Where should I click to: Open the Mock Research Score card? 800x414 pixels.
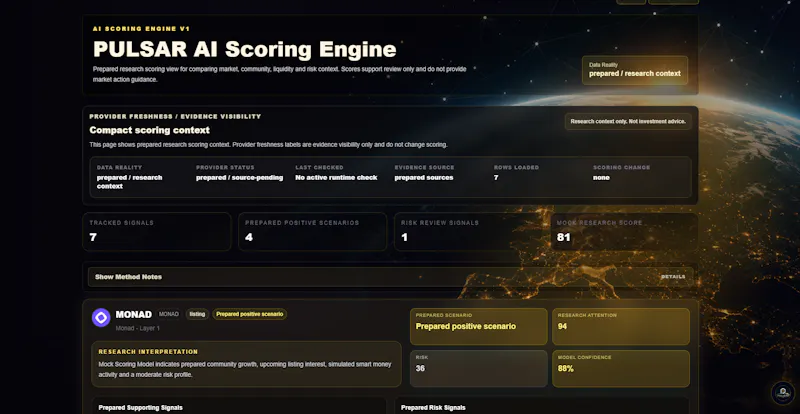click(624, 232)
